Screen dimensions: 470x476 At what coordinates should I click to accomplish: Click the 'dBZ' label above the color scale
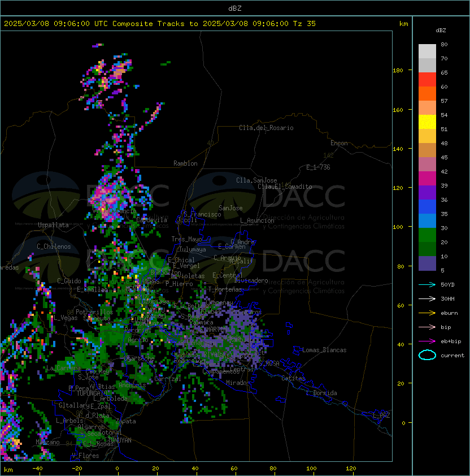tap(441, 31)
